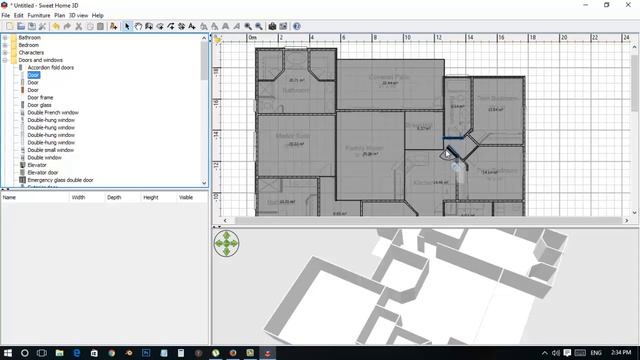This screenshot has width=640, height=360.
Task: Expand the Bathroom catalog category
Action: click(x=5, y=38)
